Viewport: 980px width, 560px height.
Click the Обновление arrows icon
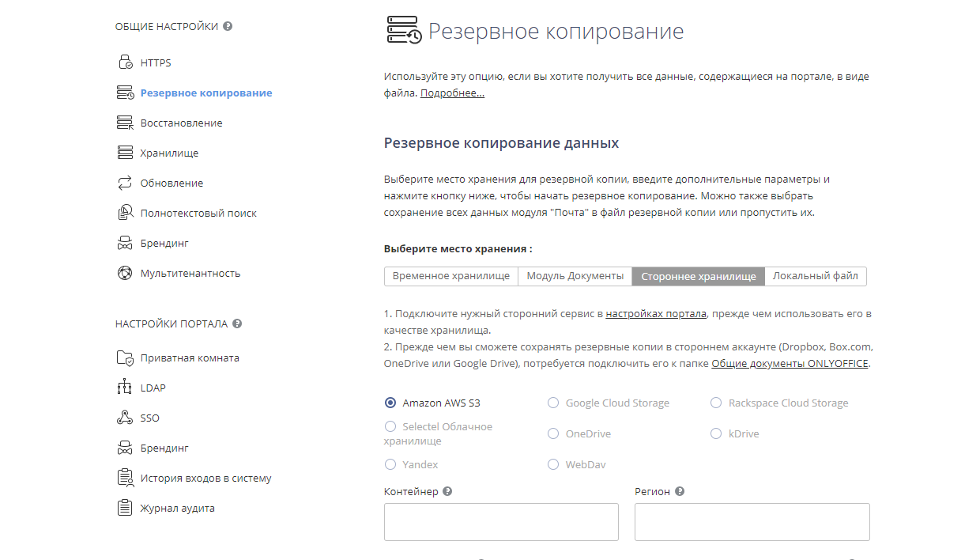125,183
